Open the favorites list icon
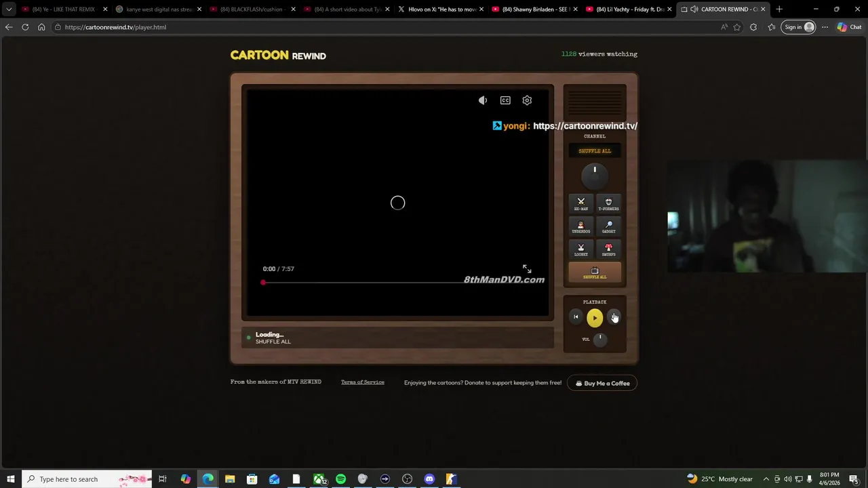The height and width of the screenshot is (488, 868). pos(772,27)
